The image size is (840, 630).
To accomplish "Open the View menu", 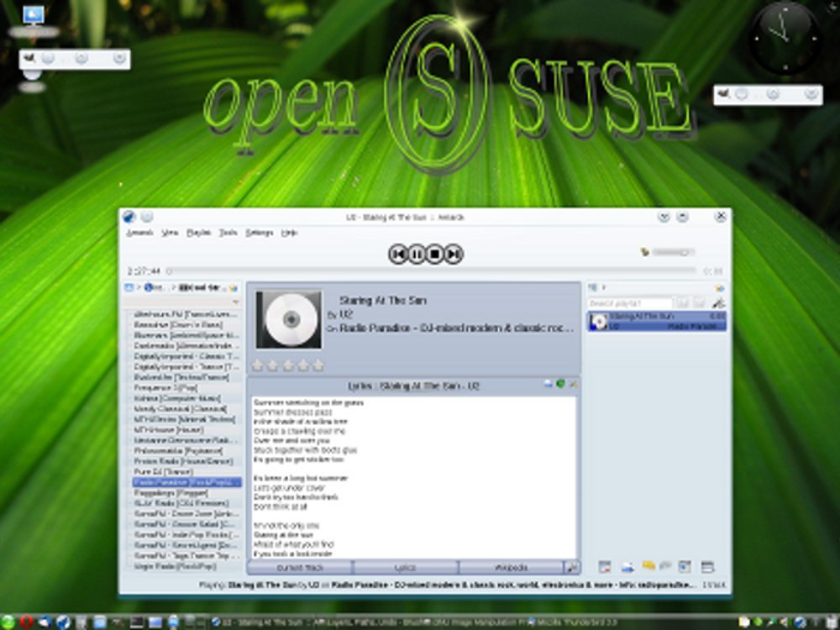I will pos(170,233).
